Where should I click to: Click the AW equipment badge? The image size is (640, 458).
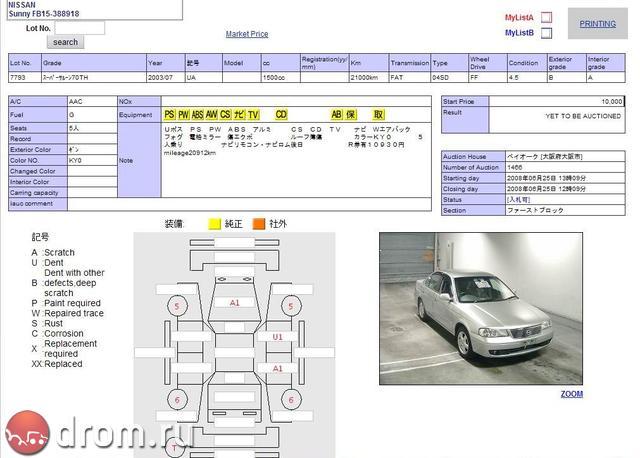pos(211,115)
